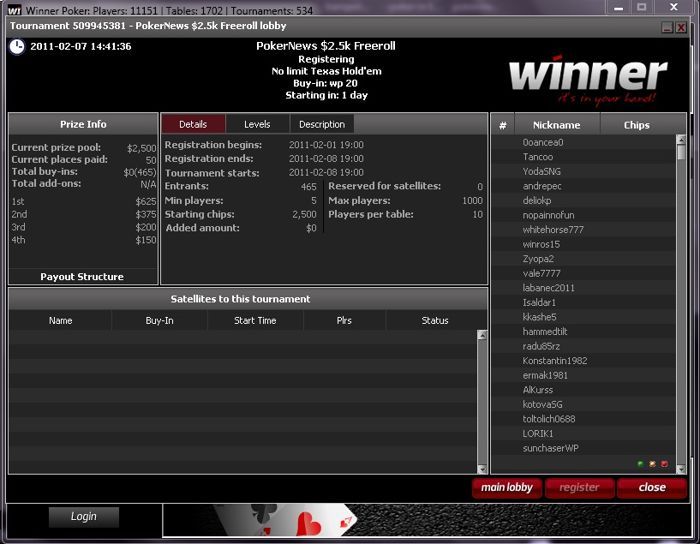
Task: Click the player list scroll down arrow
Action: tap(681, 469)
